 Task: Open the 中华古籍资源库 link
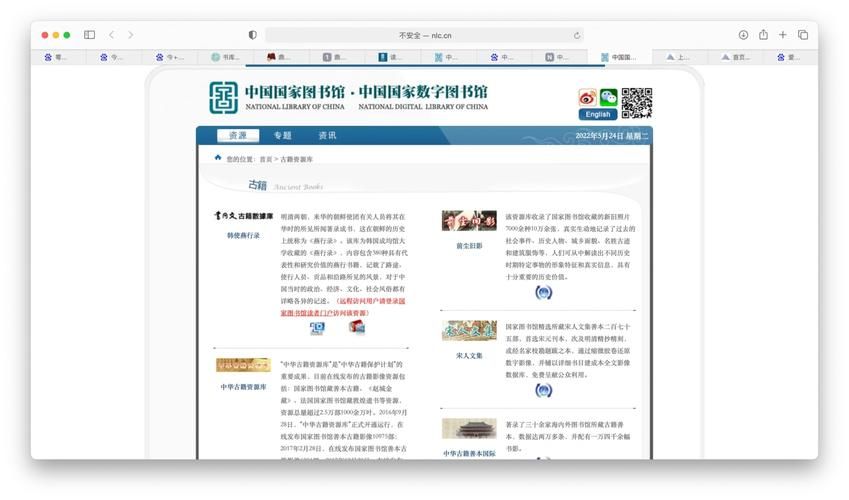pos(243,387)
